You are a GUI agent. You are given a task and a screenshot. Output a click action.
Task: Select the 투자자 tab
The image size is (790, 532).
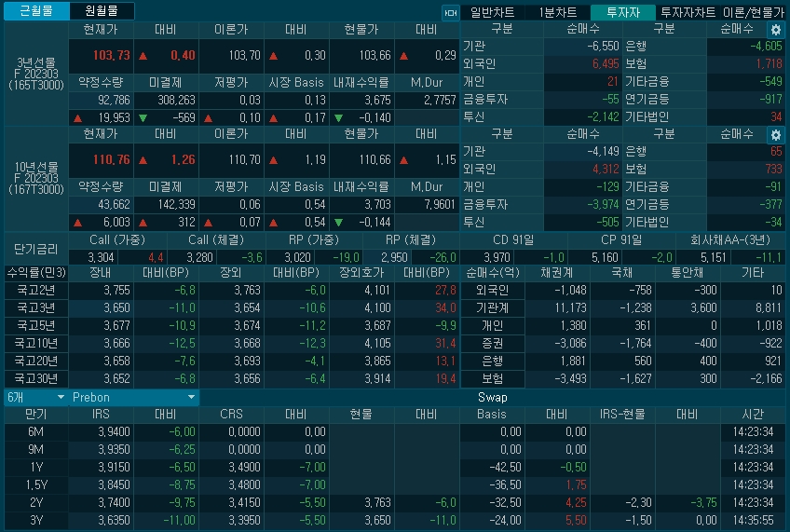pyautogui.click(x=622, y=12)
